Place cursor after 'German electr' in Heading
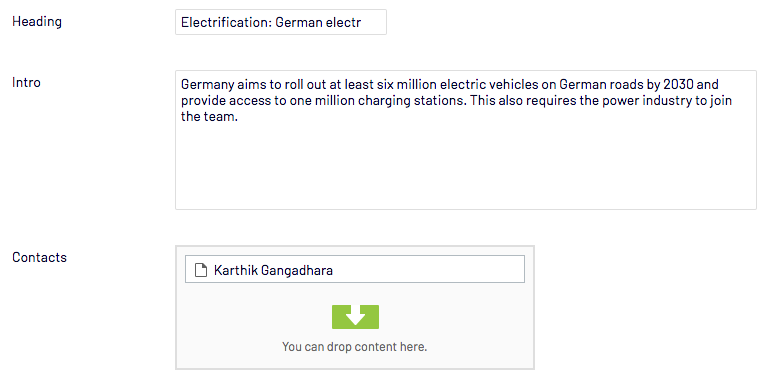775x384 pixels. tap(362, 22)
